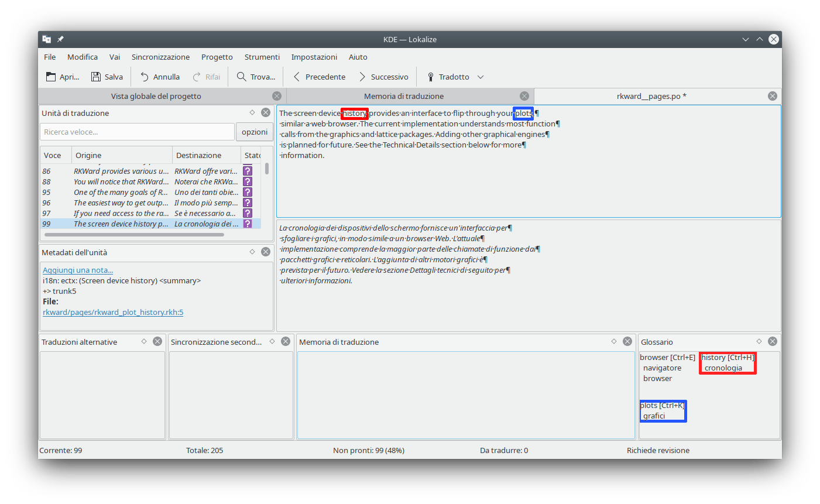Click the Salva save icon
The width and height of the screenshot is (820, 504).
(x=97, y=77)
